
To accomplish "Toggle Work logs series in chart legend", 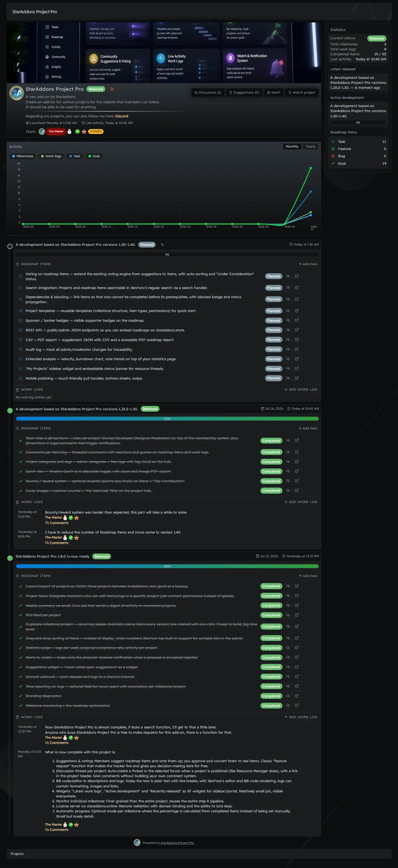I will pos(51,156).
